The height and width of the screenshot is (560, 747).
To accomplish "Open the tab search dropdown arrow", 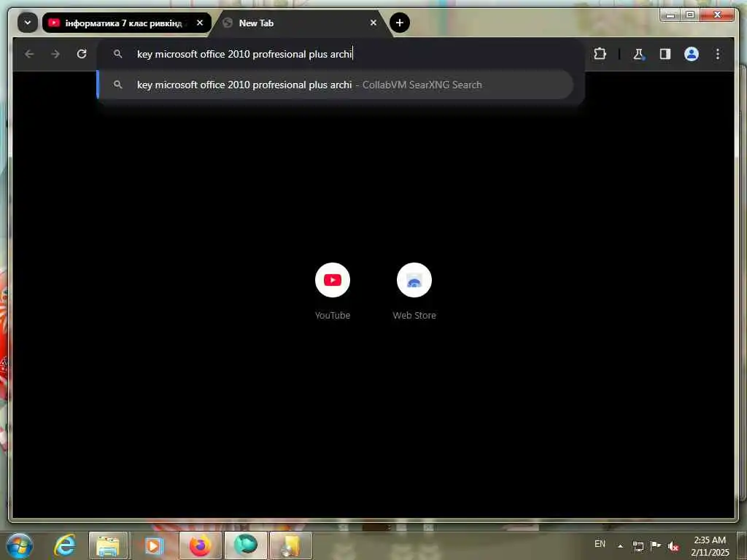I will tap(28, 23).
